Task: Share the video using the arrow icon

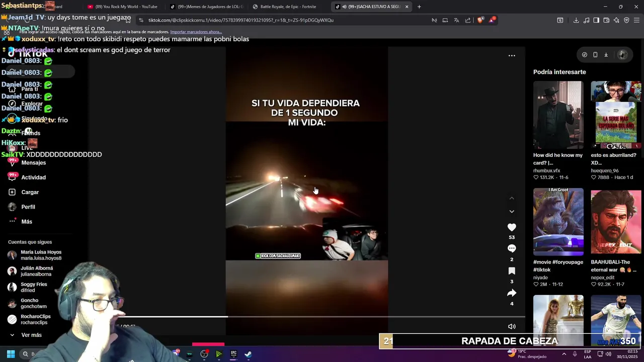Action: tap(512, 293)
